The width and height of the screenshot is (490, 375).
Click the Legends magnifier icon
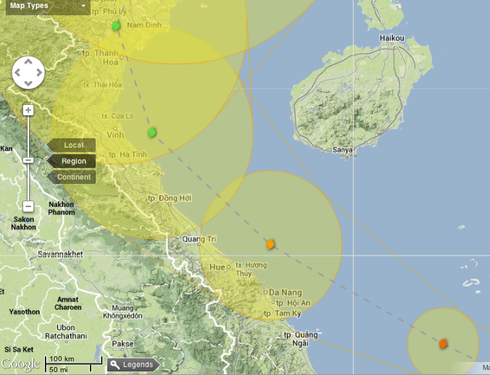point(115,365)
